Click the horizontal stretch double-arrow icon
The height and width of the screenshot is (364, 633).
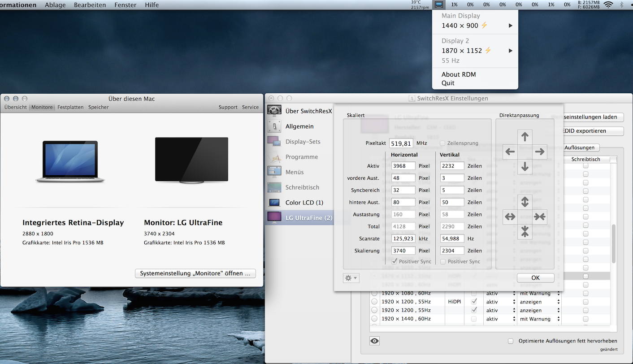tap(510, 217)
